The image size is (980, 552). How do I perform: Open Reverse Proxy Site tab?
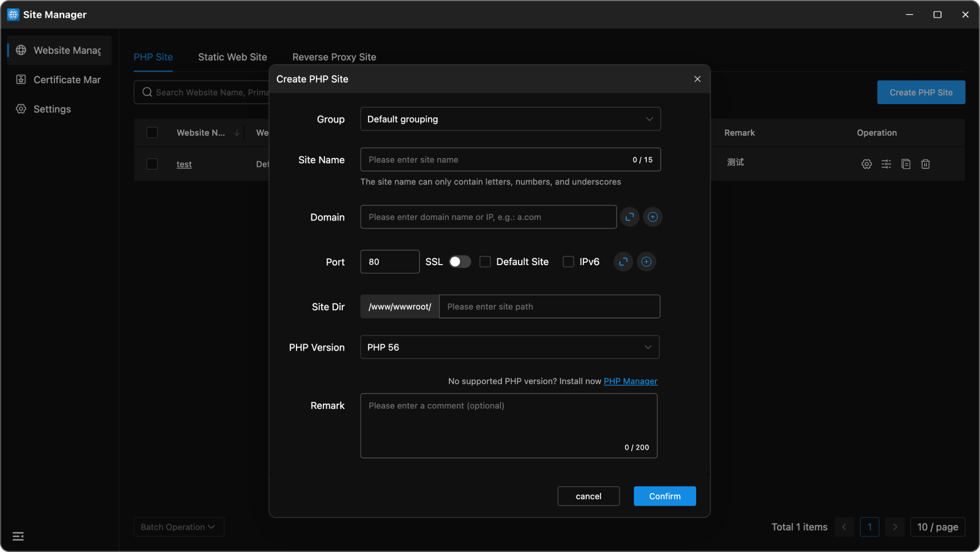coord(334,57)
